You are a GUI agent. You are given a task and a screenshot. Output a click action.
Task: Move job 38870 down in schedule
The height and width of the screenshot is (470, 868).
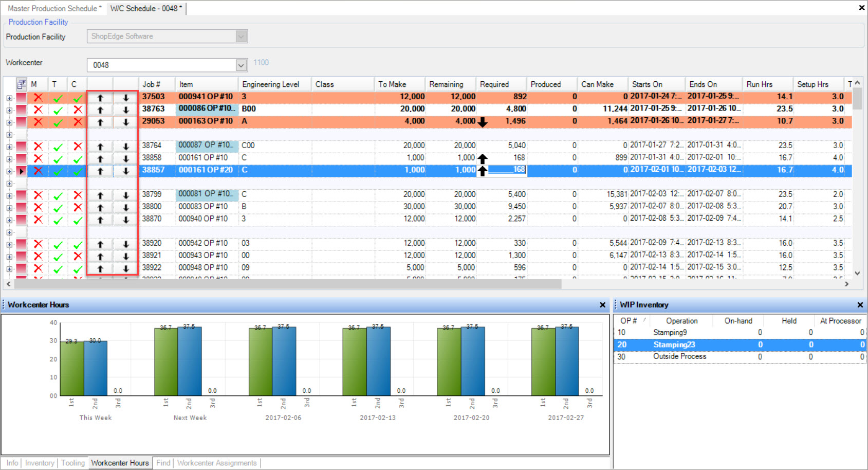tap(125, 220)
